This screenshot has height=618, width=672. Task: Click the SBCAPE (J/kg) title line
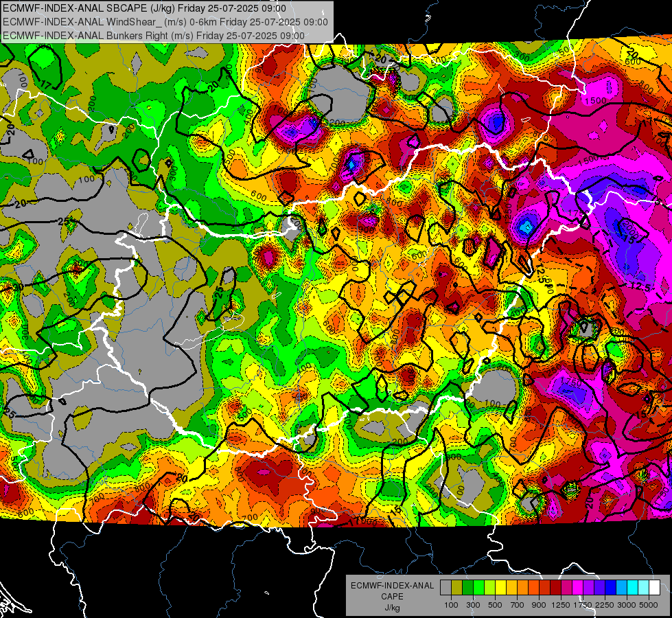(144, 8)
